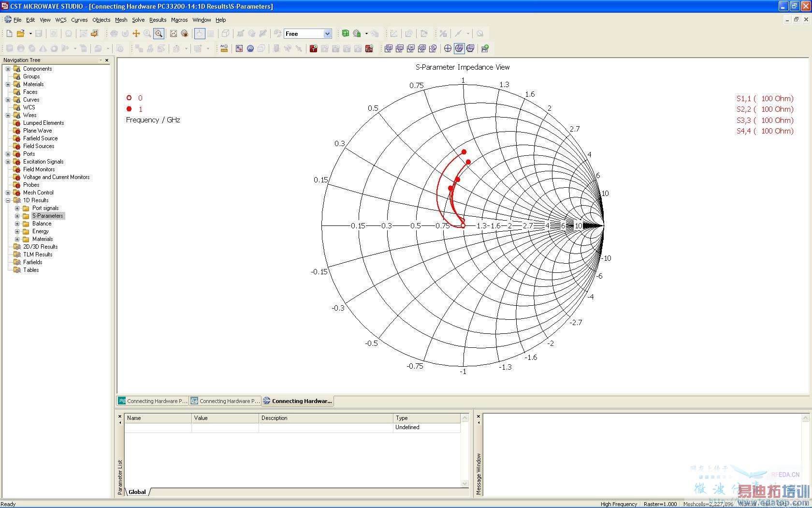Click Message Window scroll up arrow

click(x=805, y=417)
